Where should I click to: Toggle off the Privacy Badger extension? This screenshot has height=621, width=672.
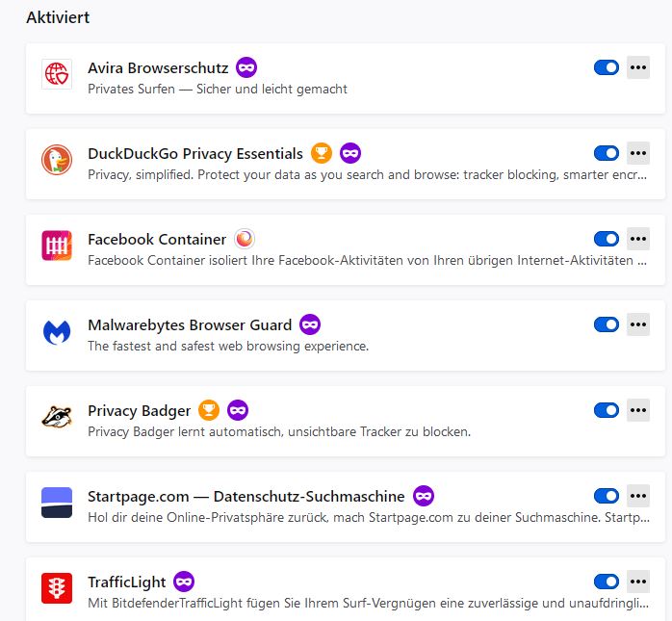pos(607,410)
